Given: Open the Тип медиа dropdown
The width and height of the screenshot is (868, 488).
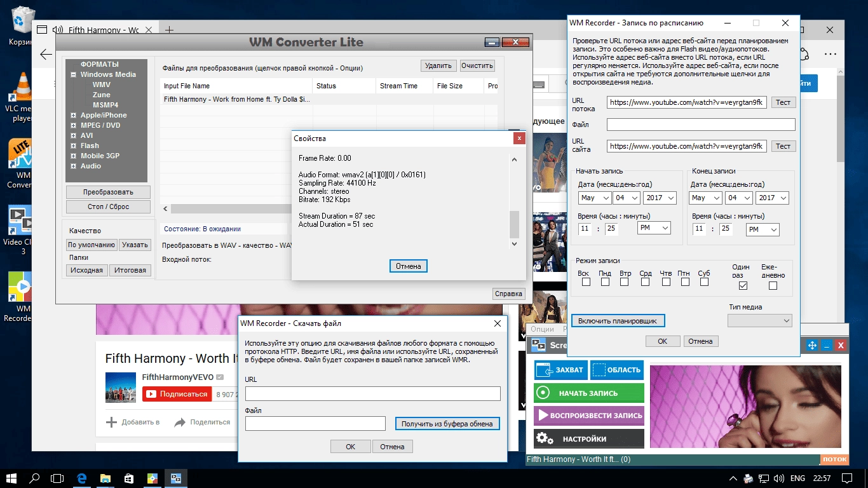Looking at the screenshot, I should [759, 320].
